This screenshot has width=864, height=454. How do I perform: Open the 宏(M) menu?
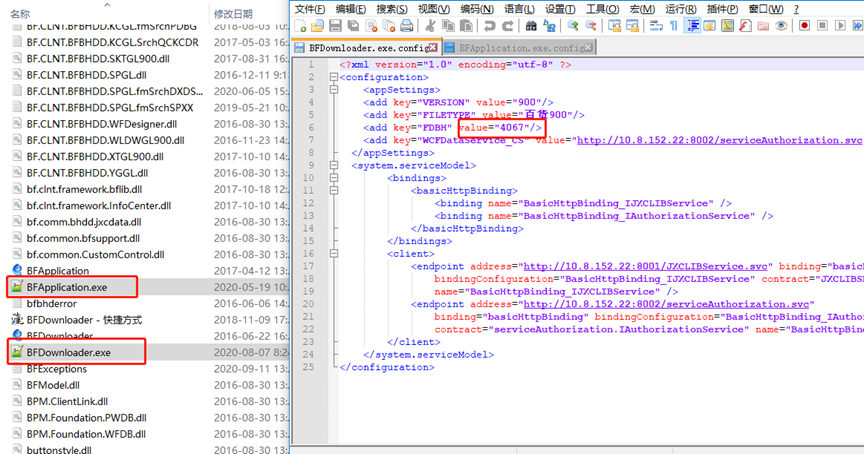[642, 9]
